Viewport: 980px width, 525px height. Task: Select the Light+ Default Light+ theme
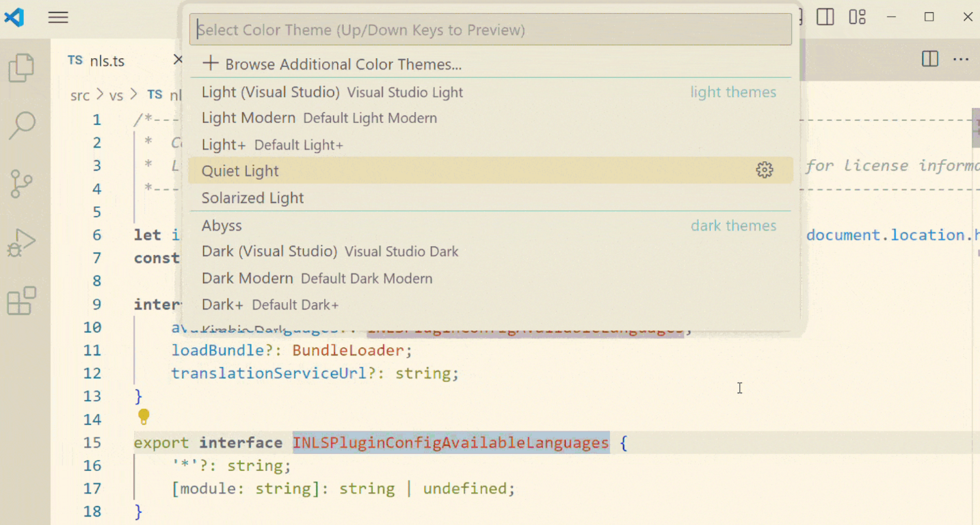(490, 145)
